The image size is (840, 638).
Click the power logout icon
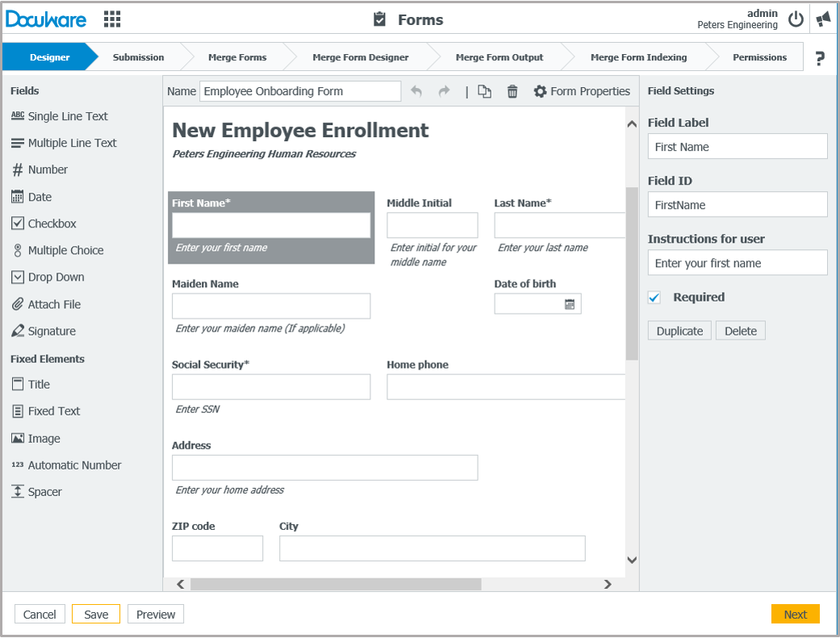click(796, 19)
